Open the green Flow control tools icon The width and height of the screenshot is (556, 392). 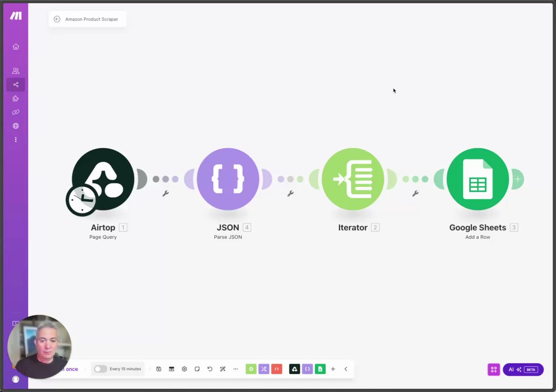coord(251,369)
